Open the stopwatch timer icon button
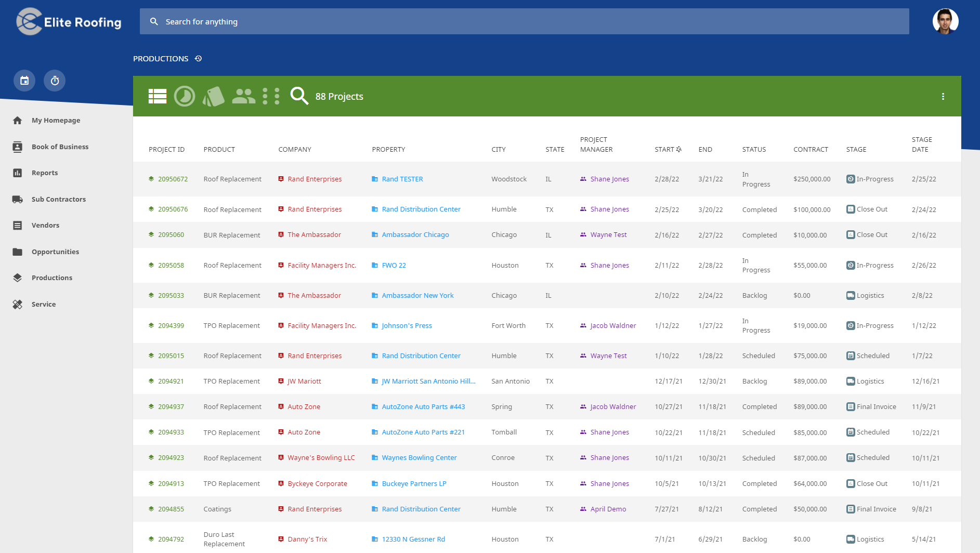The height and width of the screenshot is (553, 980). pos(55,81)
